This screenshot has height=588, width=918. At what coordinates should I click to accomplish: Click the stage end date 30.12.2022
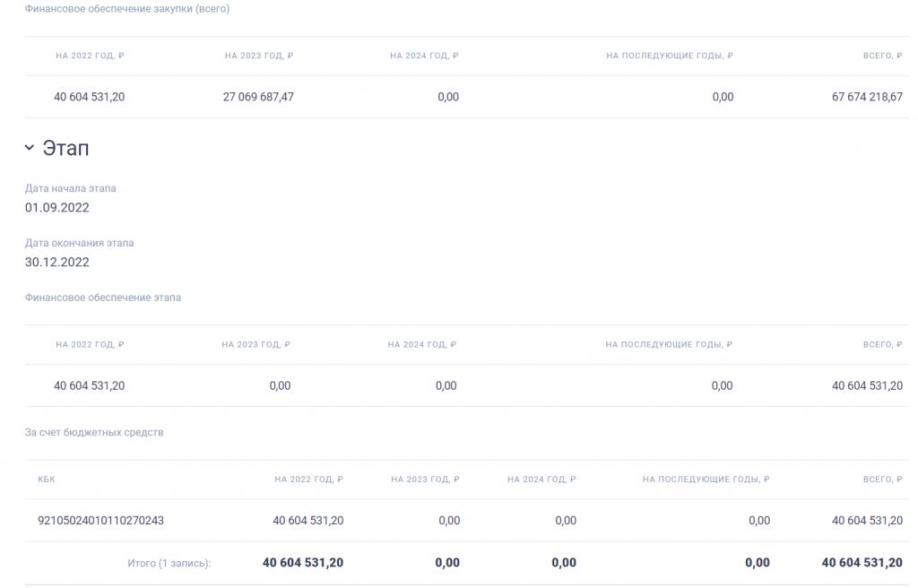click(57, 263)
